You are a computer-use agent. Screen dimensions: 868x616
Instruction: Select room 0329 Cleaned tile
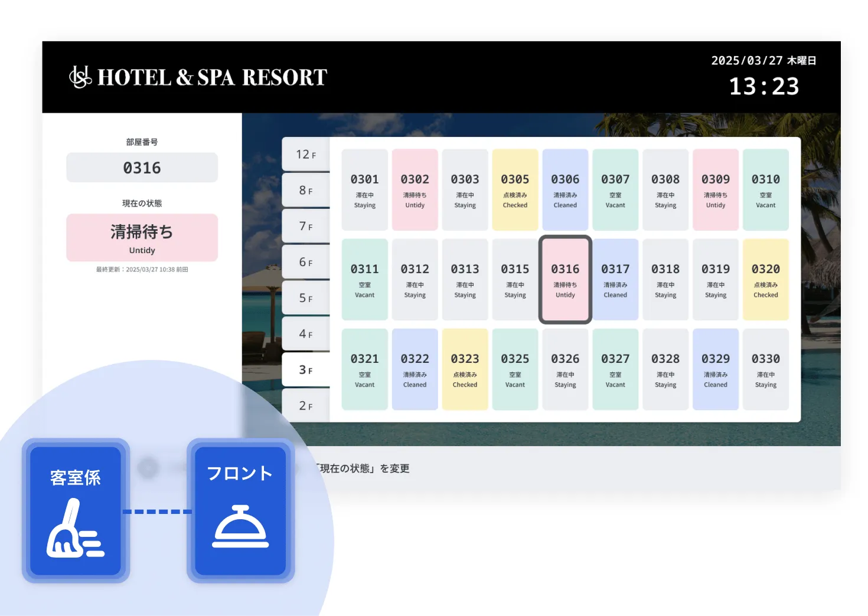[x=716, y=369]
